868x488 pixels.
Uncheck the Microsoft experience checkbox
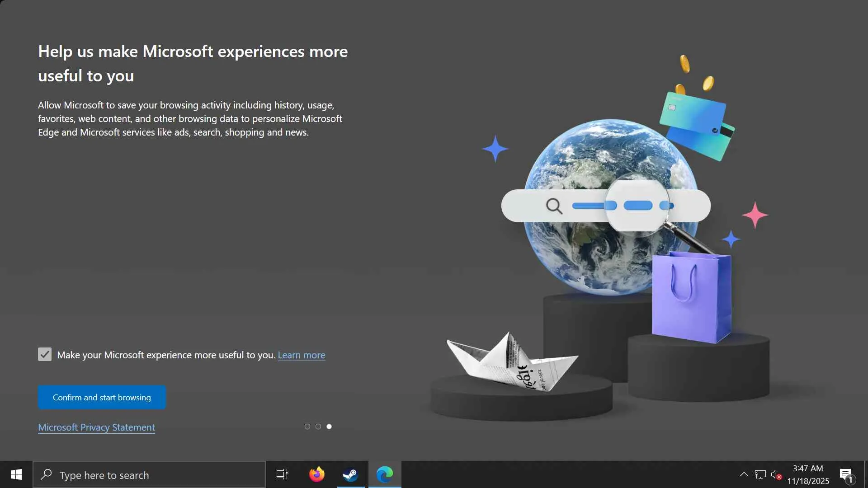[45, 354]
